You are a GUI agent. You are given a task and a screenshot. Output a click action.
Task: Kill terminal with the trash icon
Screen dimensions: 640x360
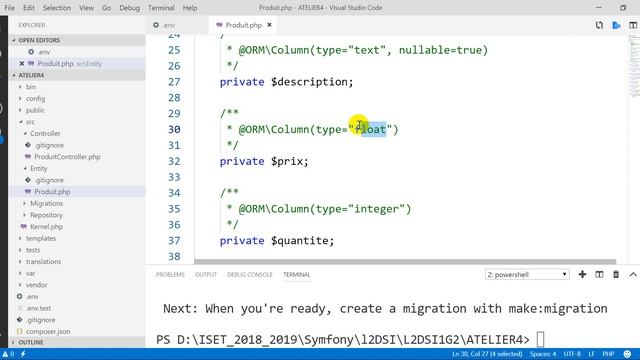(x=616, y=274)
